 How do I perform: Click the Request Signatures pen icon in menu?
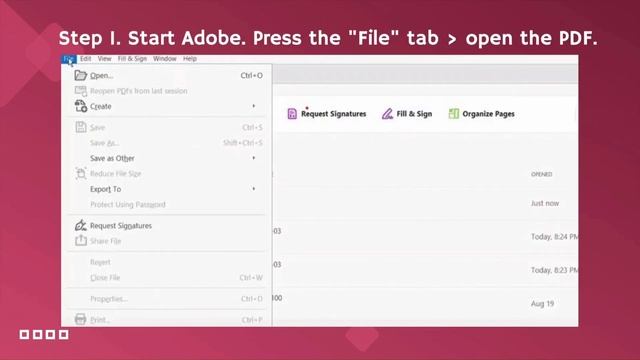tap(80, 225)
